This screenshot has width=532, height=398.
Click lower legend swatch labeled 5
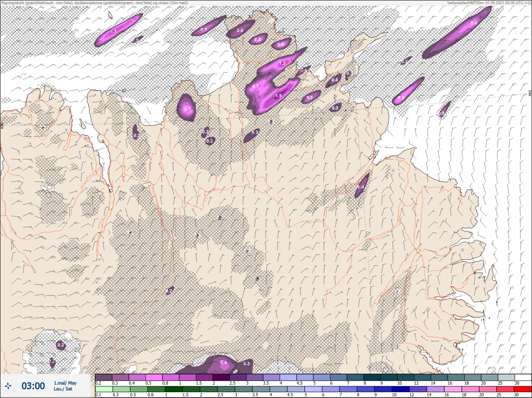click(x=313, y=389)
